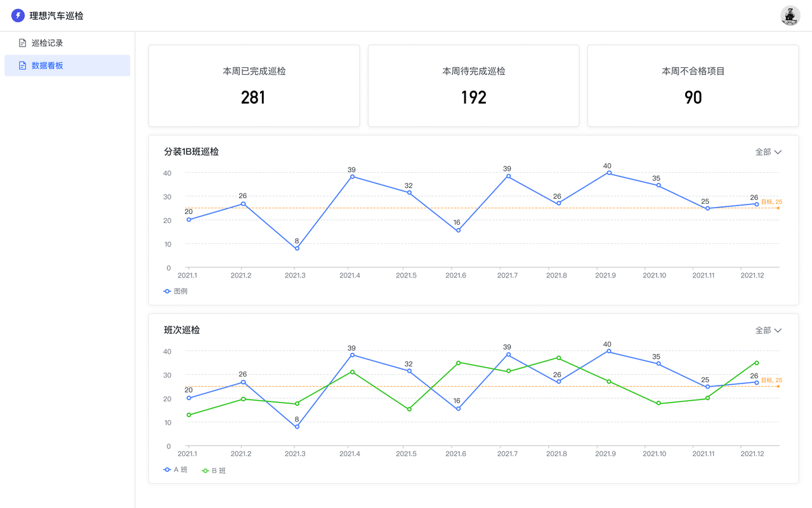
Task: Click the lightning bolt app logo
Action: coord(18,16)
